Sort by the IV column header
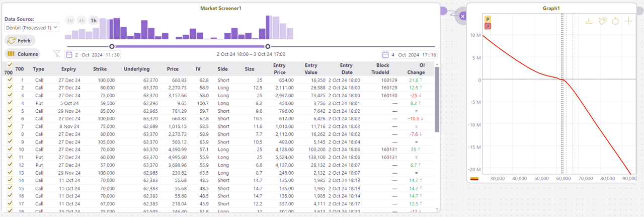The width and height of the screenshot is (644, 217). (x=198, y=69)
